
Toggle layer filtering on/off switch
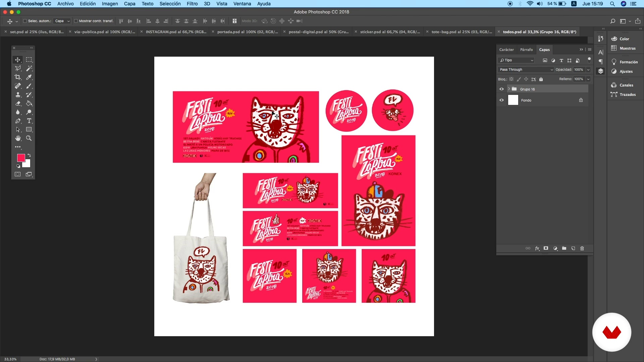(589, 60)
